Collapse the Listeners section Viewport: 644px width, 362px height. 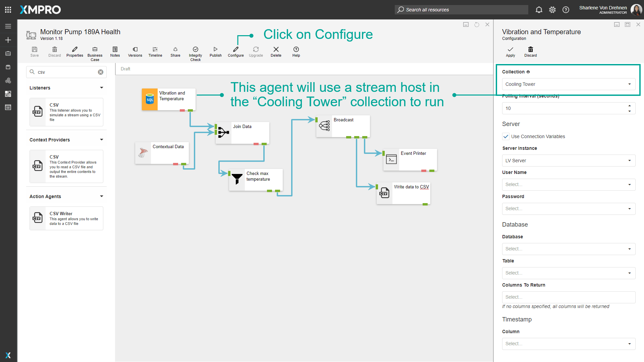(x=101, y=88)
